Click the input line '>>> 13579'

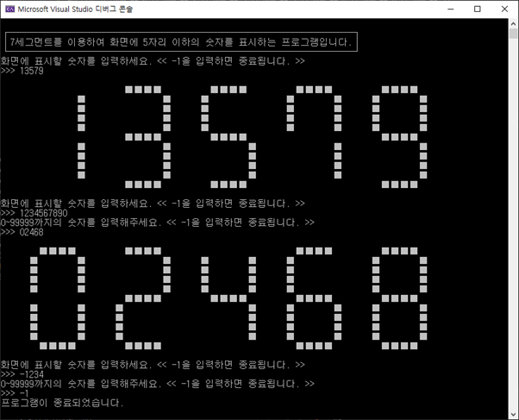[x=22, y=71]
